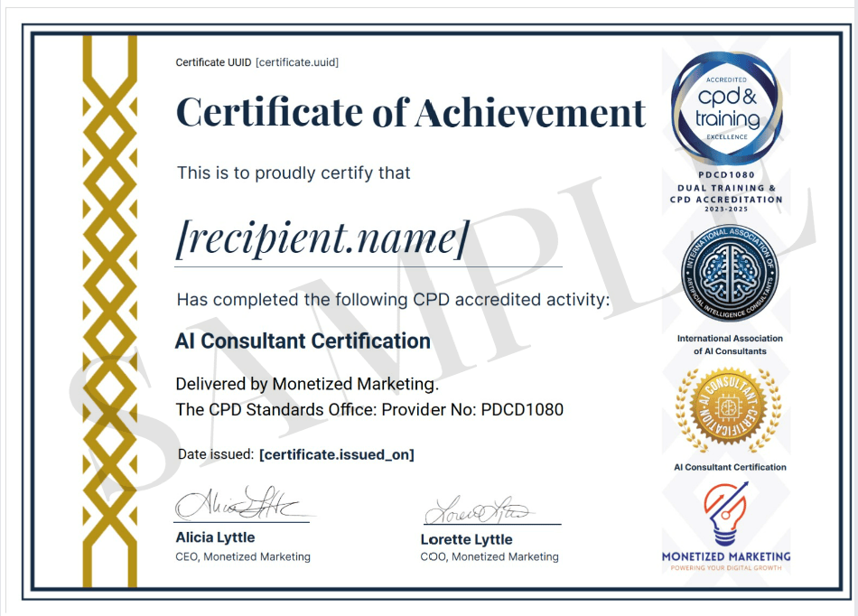
Task: Click the International Association of AI Consultants brain seal
Action: [x=730, y=273]
